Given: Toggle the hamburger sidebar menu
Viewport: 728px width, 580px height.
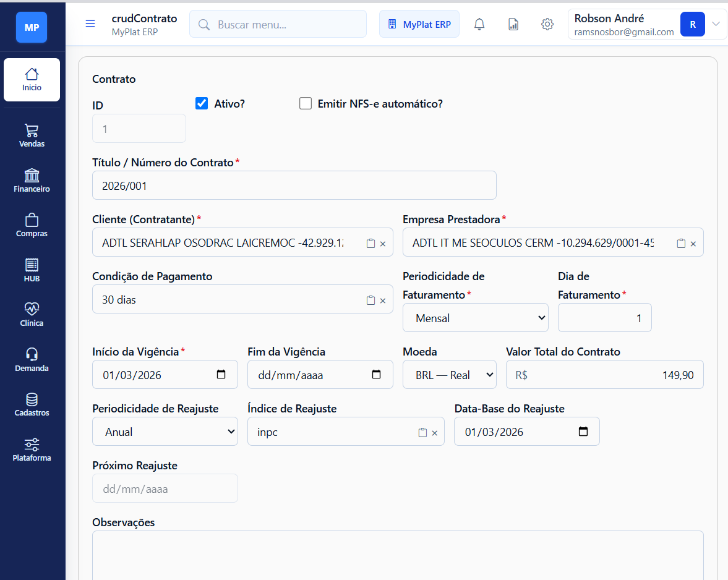Looking at the screenshot, I should pyautogui.click(x=90, y=23).
